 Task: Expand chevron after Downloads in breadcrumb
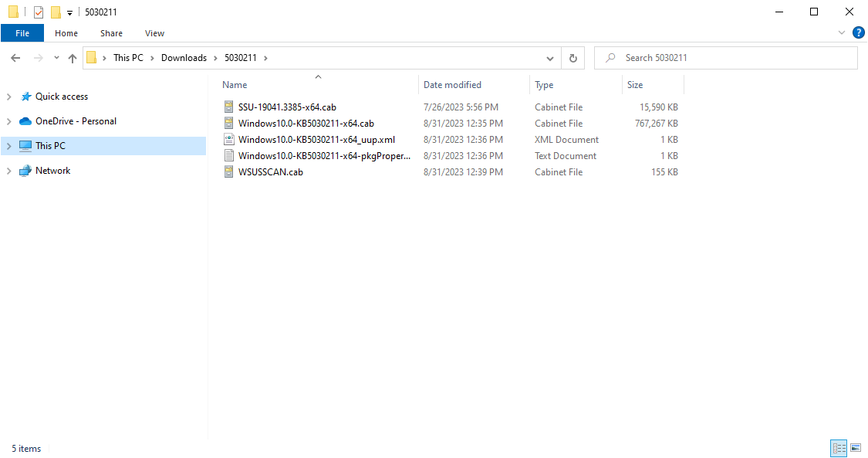click(215, 58)
